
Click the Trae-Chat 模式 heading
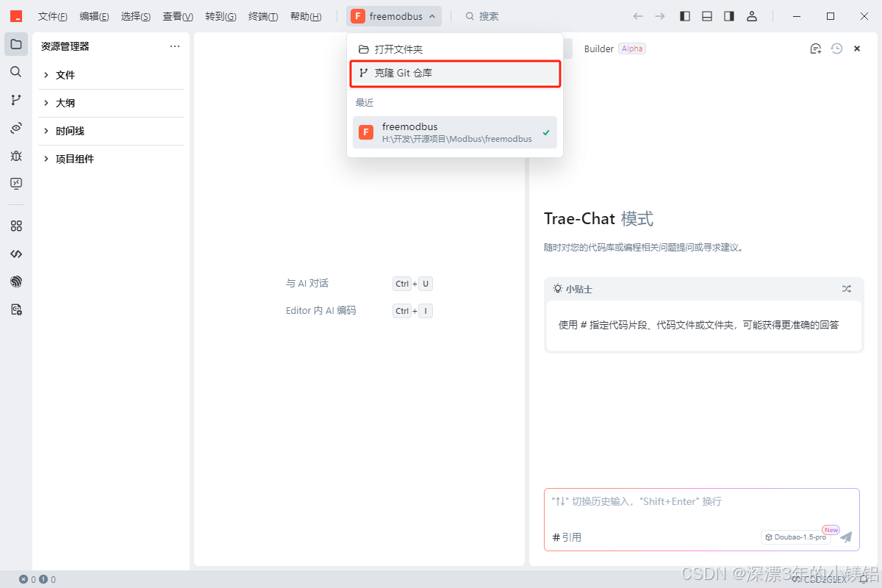598,219
